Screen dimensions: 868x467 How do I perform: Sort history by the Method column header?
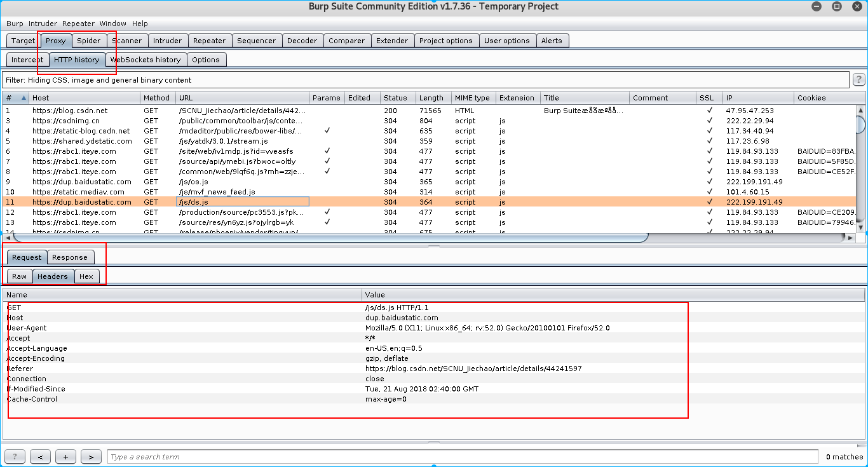(158, 98)
